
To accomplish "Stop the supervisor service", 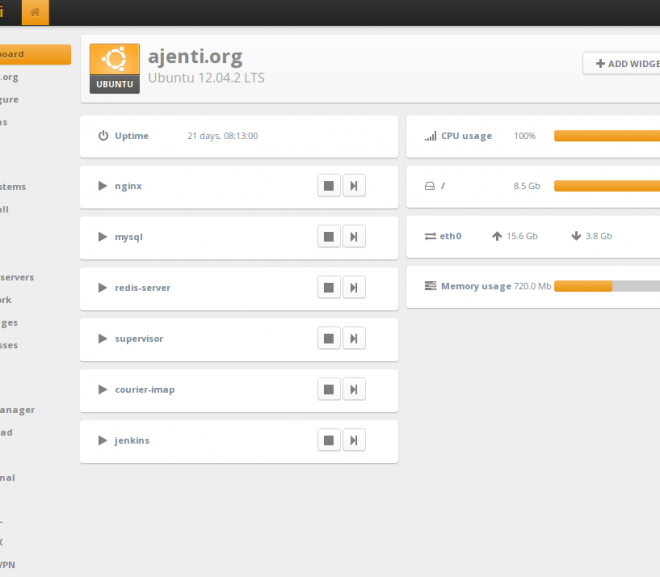I will [x=329, y=338].
